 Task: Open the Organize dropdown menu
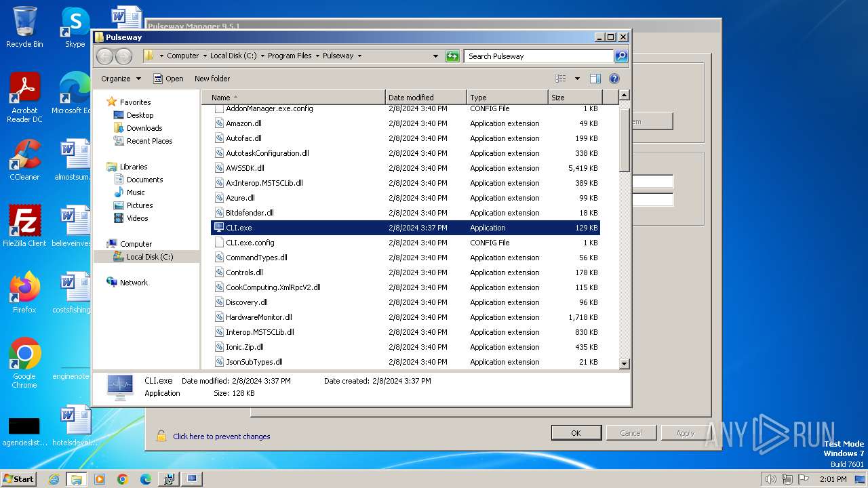click(x=121, y=79)
